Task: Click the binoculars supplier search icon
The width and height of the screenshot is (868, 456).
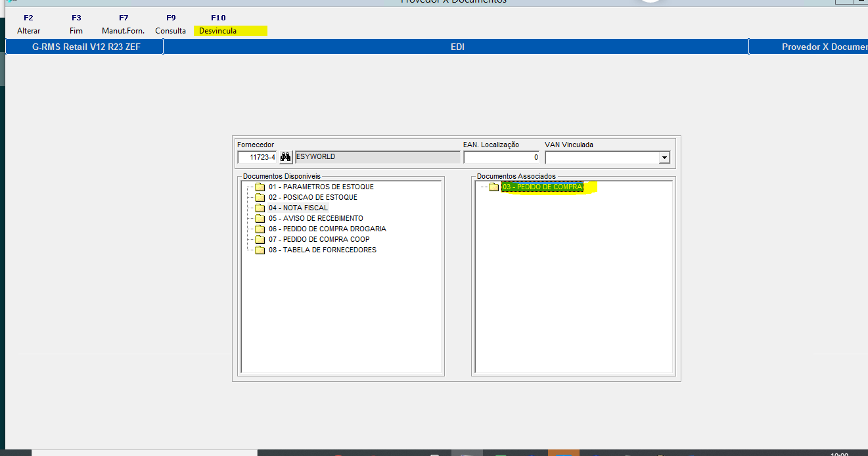Action: 285,157
